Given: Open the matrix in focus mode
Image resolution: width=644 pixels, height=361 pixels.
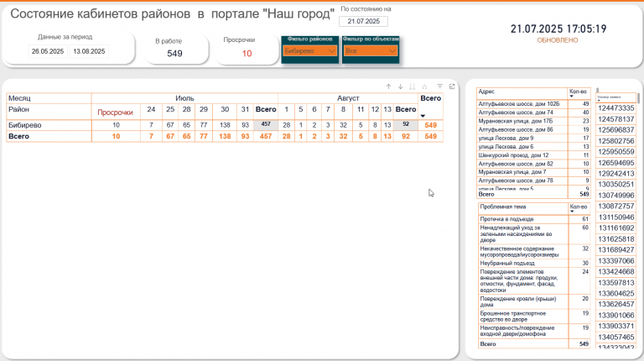Looking at the screenshot, I should pos(452,86).
